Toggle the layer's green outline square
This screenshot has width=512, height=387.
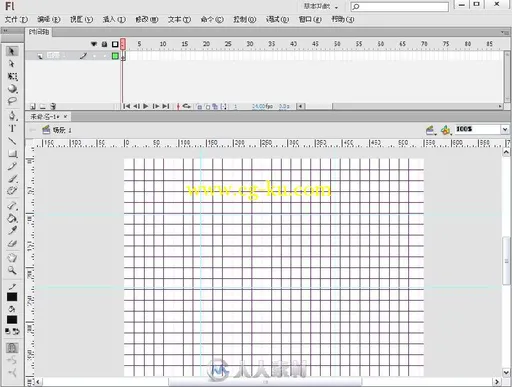pos(115,56)
